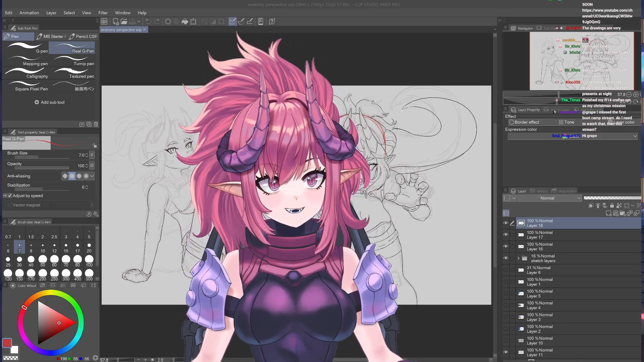Switch to Pencil CSP tool tab
The image size is (644, 362).
click(x=83, y=36)
